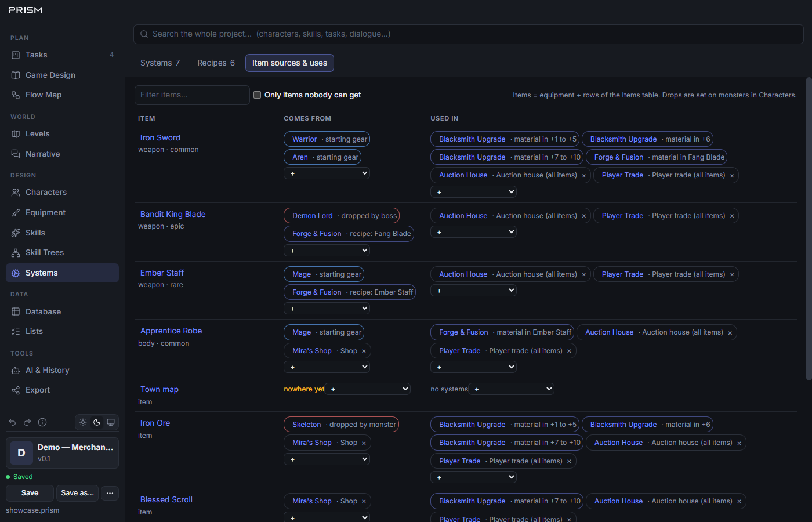Open the Blessed Scroll item link

tap(166, 499)
